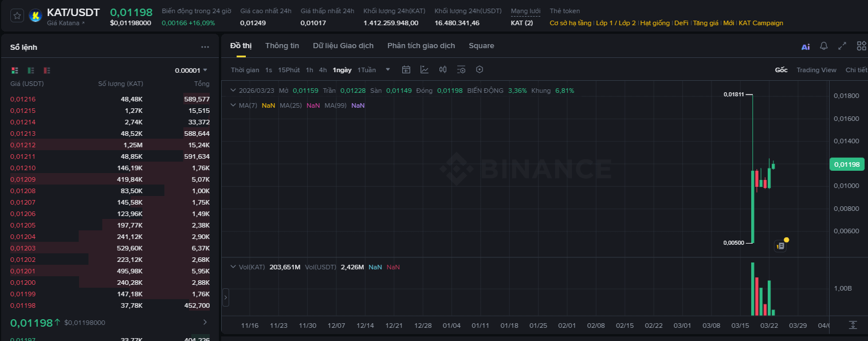Viewport: 868px width, 341px height.
Task: Click the MA(99) indicator label
Action: click(336, 105)
